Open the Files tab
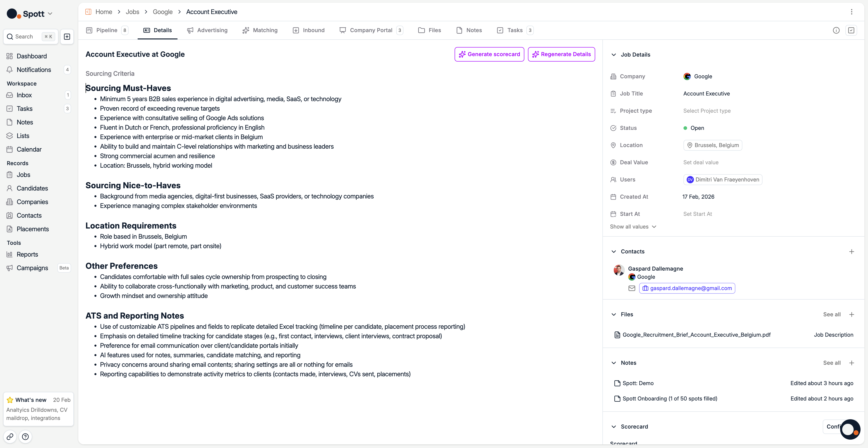The width and height of the screenshot is (868, 448). point(430,30)
